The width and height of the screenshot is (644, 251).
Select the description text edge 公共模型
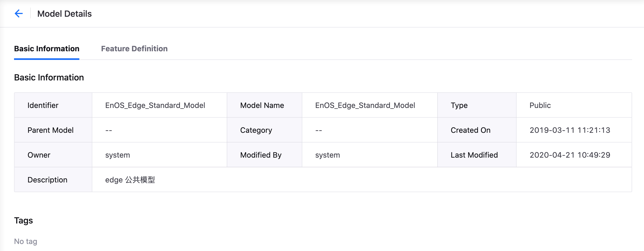pyautogui.click(x=130, y=180)
